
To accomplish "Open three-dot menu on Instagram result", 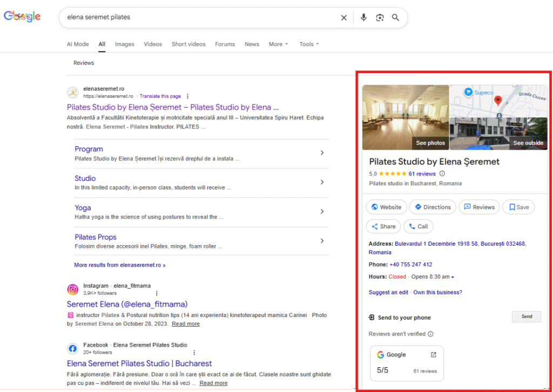I will coord(157,293).
